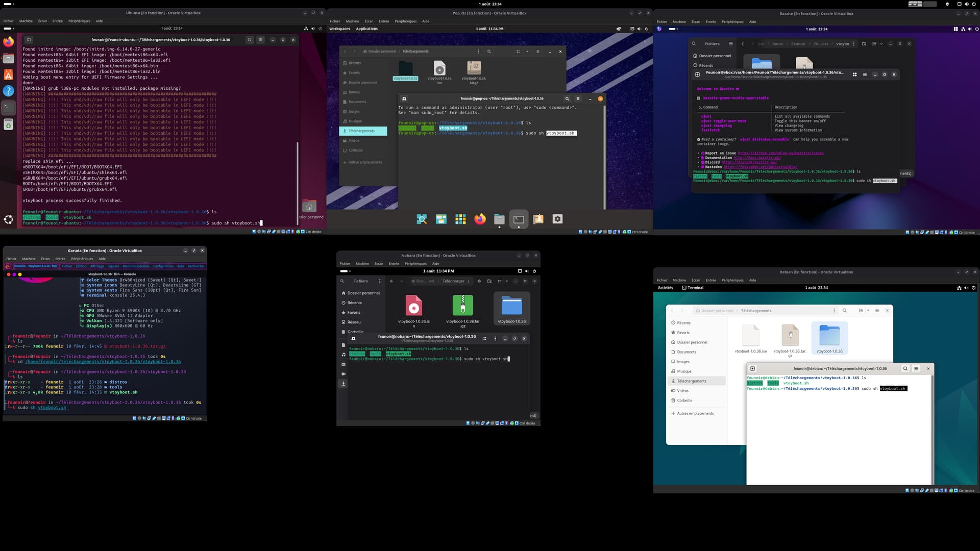Expand view options arrow in Pop_OS file manager
The width and height of the screenshot is (980, 551).
[x=527, y=52]
